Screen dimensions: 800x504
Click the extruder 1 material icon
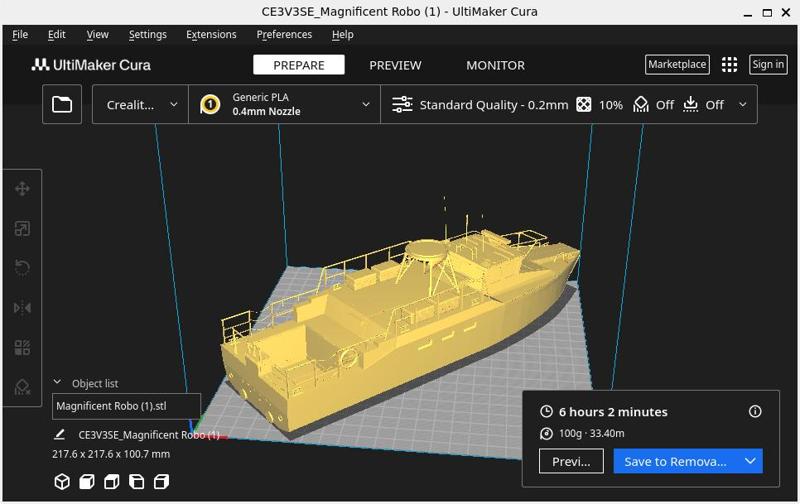(x=210, y=104)
